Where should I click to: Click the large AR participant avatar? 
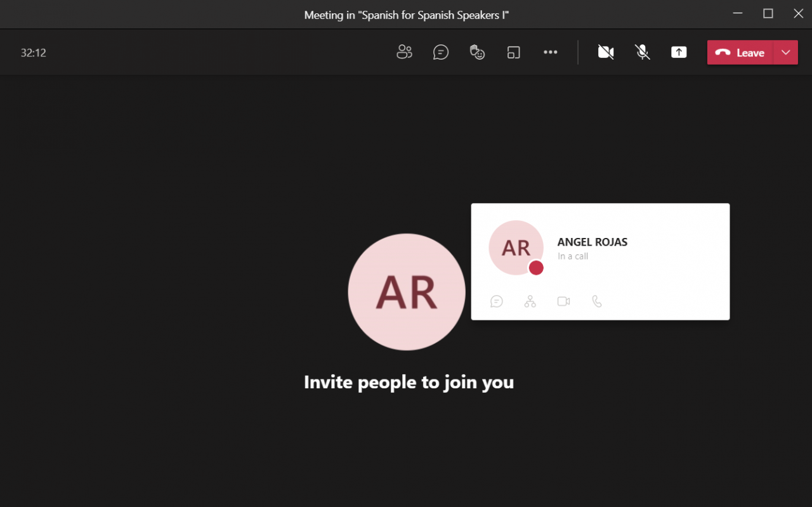(407, 292)
